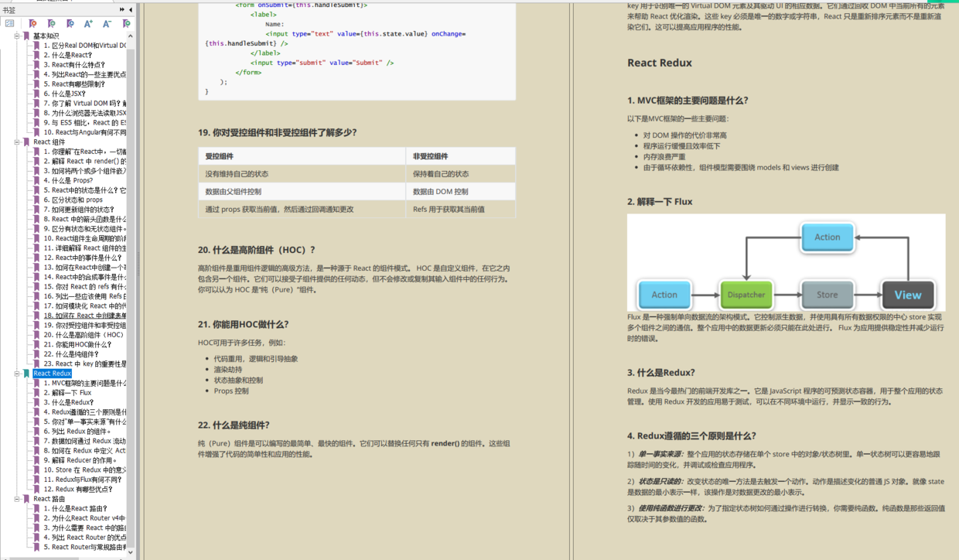
Task: Open bookmark 12. React中的事件是什么?
Action: [x=82, y=258]
